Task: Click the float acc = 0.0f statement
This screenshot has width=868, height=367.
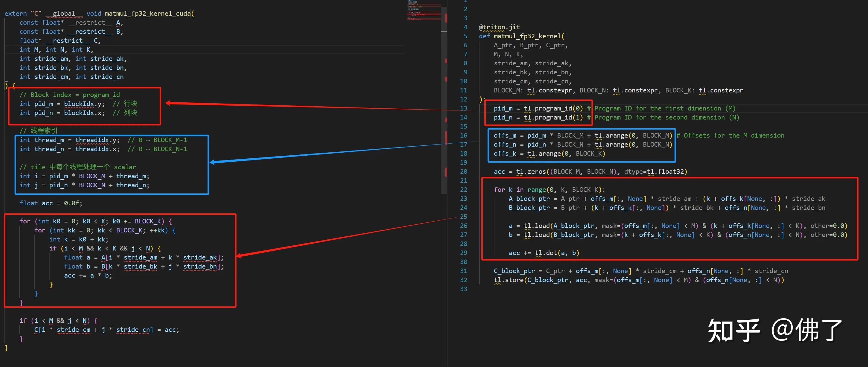Action: (x=51, y=203)
